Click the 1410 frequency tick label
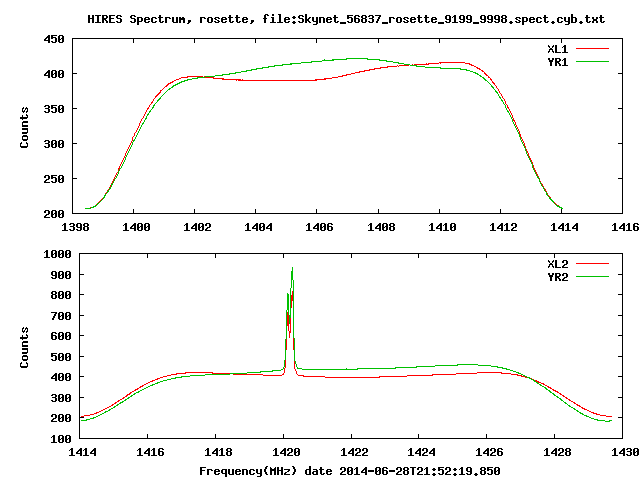The height and width of the screenshot is (480, 640). (442, 227)
